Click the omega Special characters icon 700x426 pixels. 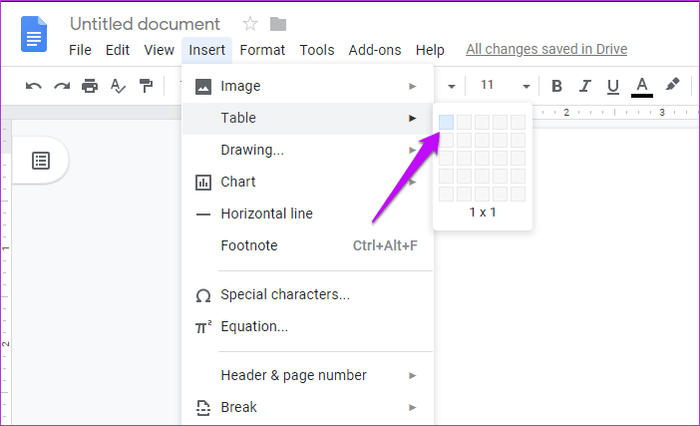coord(203,296)
